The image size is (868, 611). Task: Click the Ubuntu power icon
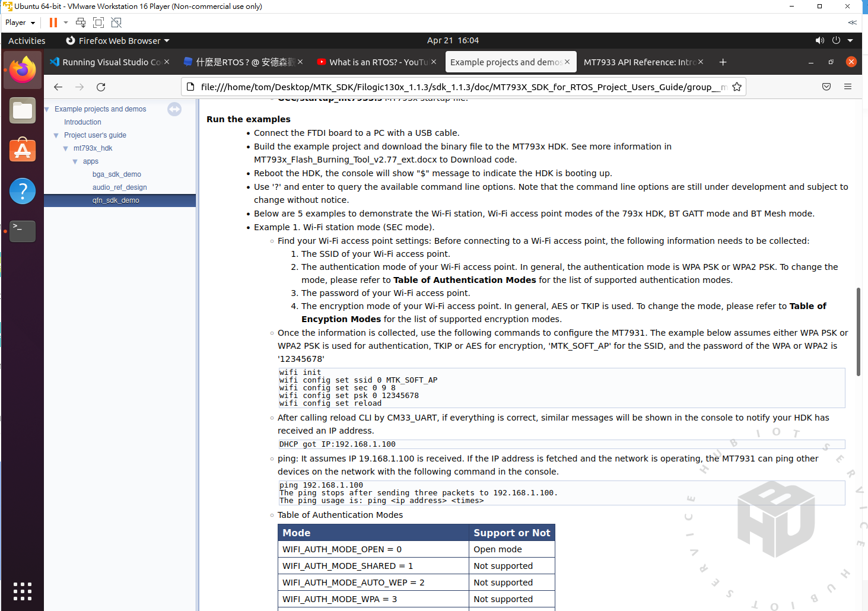pos(836,40)
